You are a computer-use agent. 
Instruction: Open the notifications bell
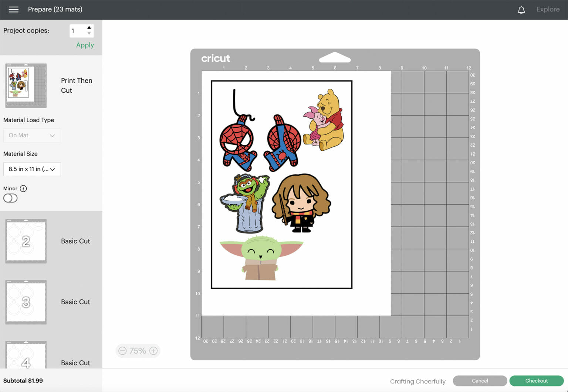521,10
